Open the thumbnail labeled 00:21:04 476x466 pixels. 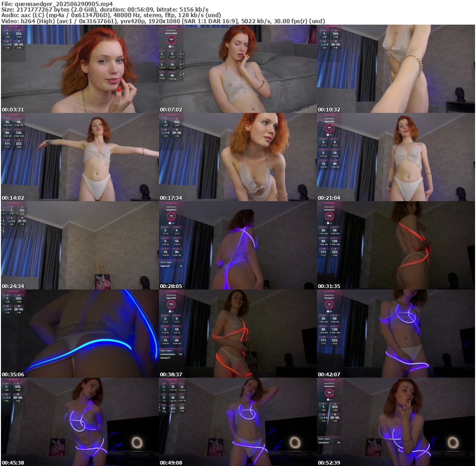click(x=396, y=157)
